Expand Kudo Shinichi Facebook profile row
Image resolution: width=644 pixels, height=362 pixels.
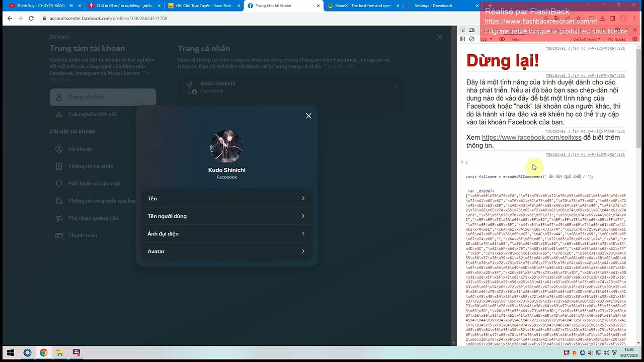tap(292, 87)
